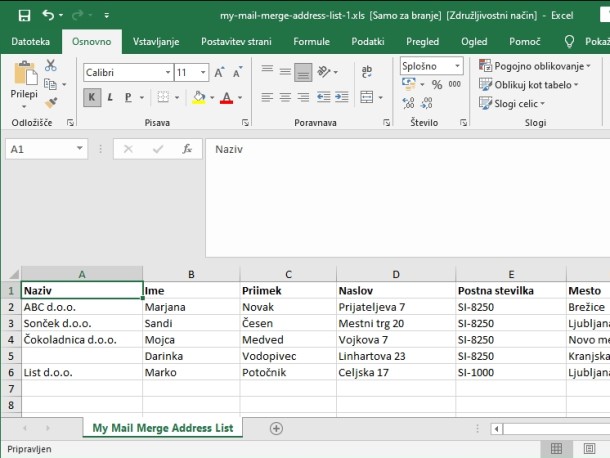
Task: Click the increase decimal icon
Action: (x=408, y=103)
